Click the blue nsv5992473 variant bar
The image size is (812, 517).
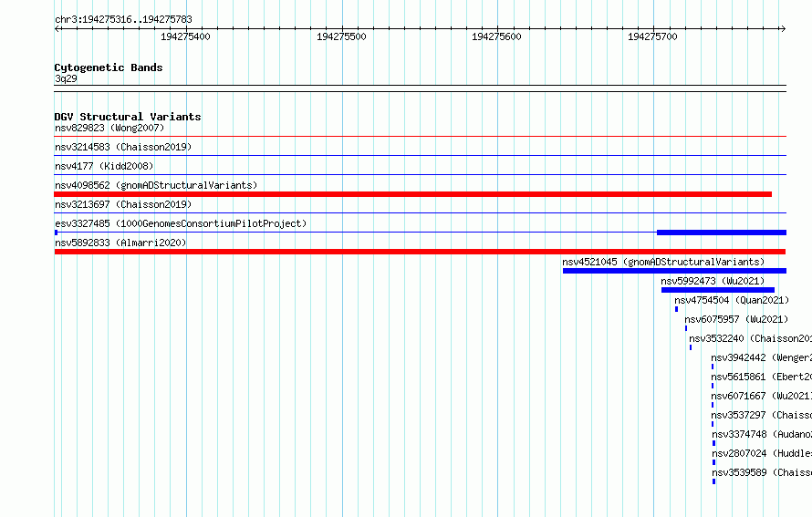click(x=718, y=290)
